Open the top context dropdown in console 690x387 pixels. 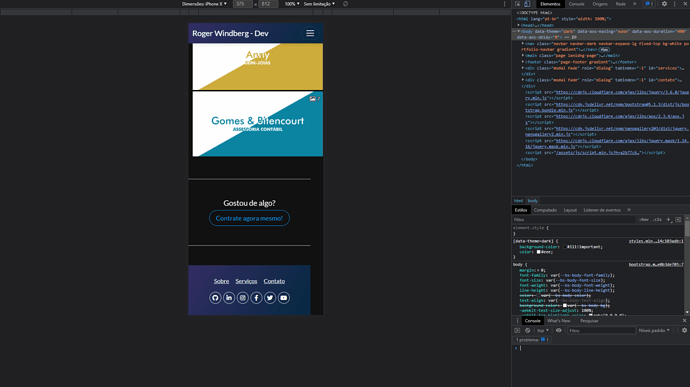(x=543, y=331)
